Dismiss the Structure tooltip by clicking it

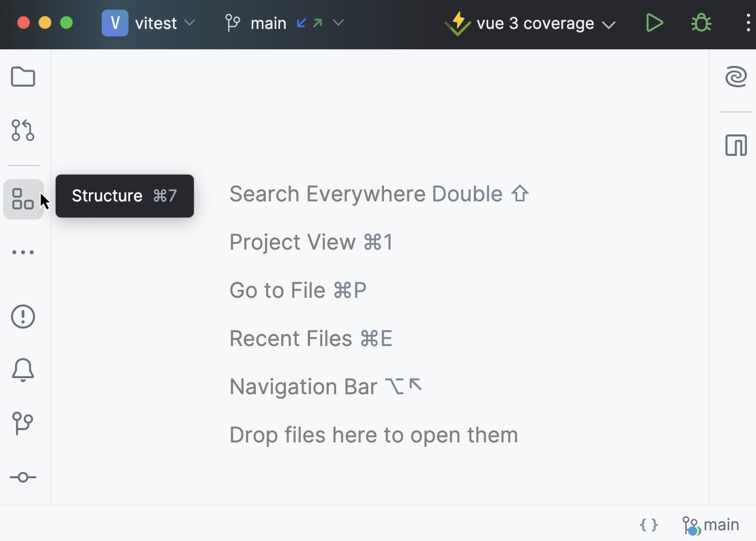(124, 196)
